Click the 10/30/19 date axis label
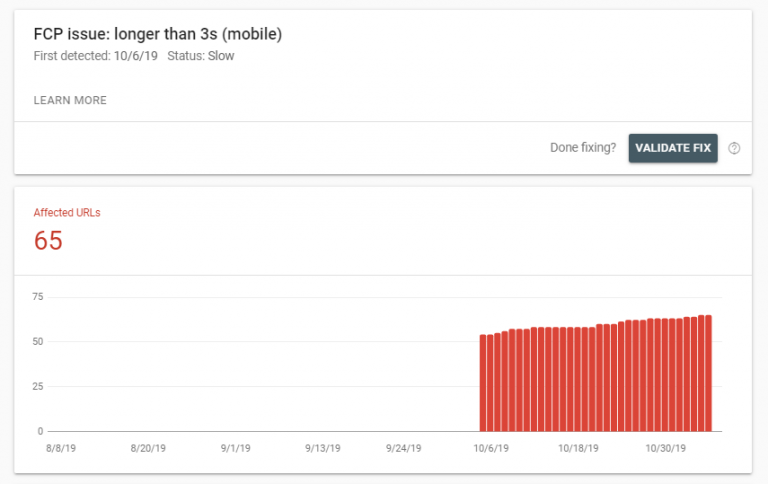The height and width of the screenshot is (484, 768). point(664,448)
